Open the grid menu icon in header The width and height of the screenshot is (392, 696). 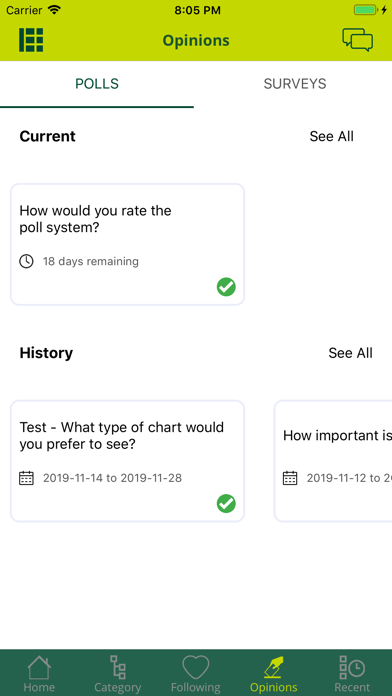[31, 40]
